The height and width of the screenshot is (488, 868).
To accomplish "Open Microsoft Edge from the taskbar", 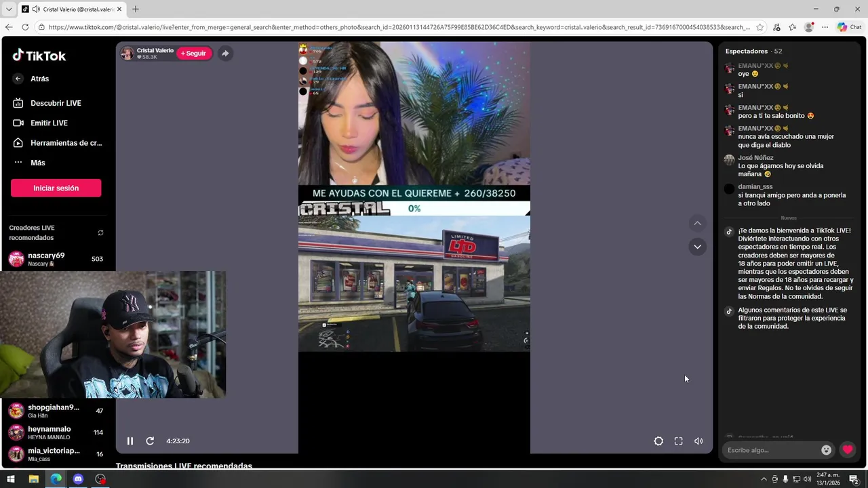I will [56, 479].
